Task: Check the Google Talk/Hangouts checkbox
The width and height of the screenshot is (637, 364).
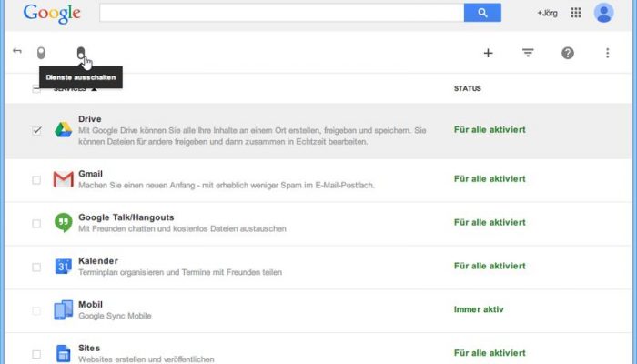Action: [36, 224]
